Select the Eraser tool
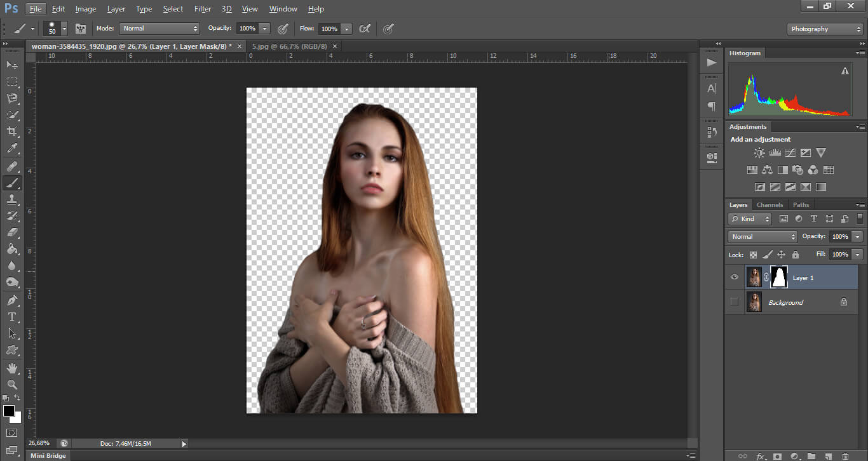Screen dimensions: 868x461 pos(12,232)
